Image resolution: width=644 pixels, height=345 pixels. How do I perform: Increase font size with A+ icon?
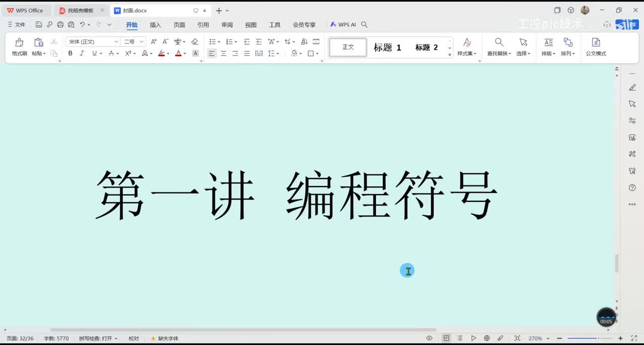[154, 42]
